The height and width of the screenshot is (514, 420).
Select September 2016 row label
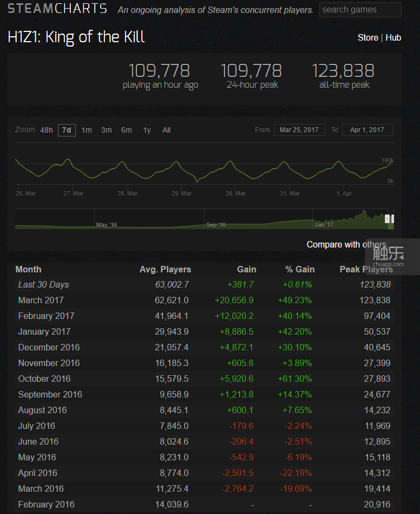pos(50,395)
